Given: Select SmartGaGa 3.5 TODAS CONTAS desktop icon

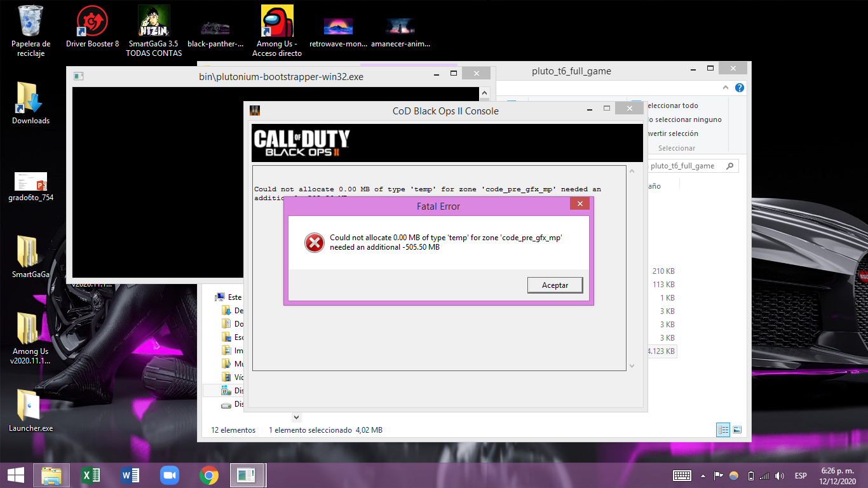Looking at the screenshot, I should (x=154, y=30).
